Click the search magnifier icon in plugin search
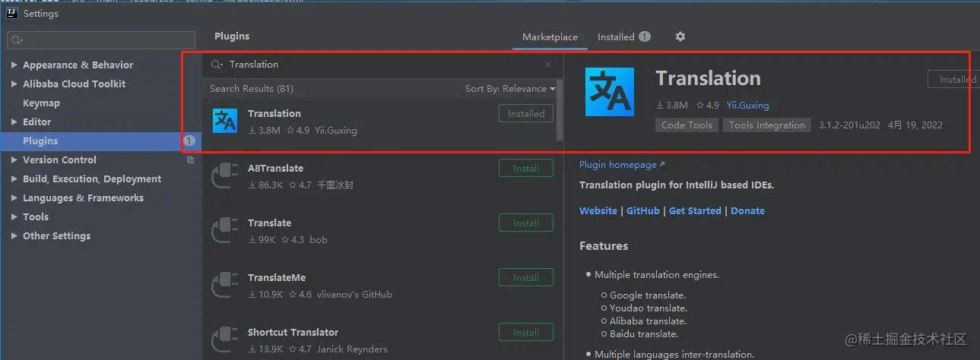Viewport: 980px width, 360px height. [x=217, y=65]
